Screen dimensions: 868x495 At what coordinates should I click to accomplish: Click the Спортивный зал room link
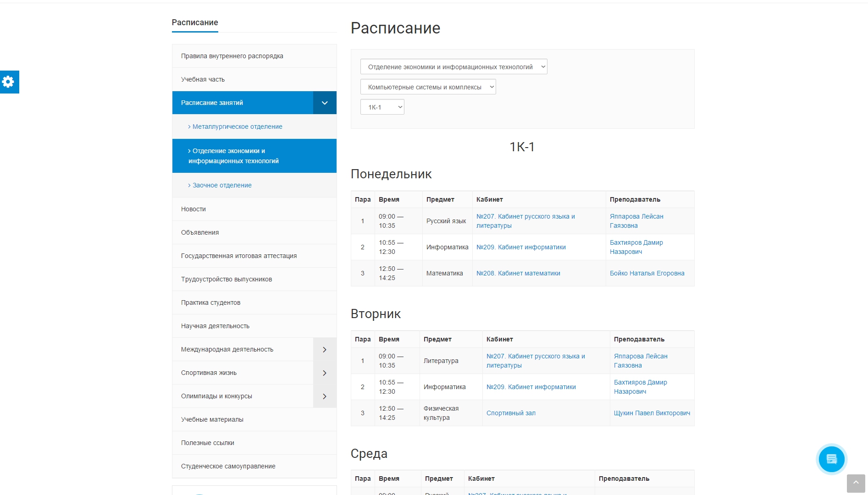511,413
